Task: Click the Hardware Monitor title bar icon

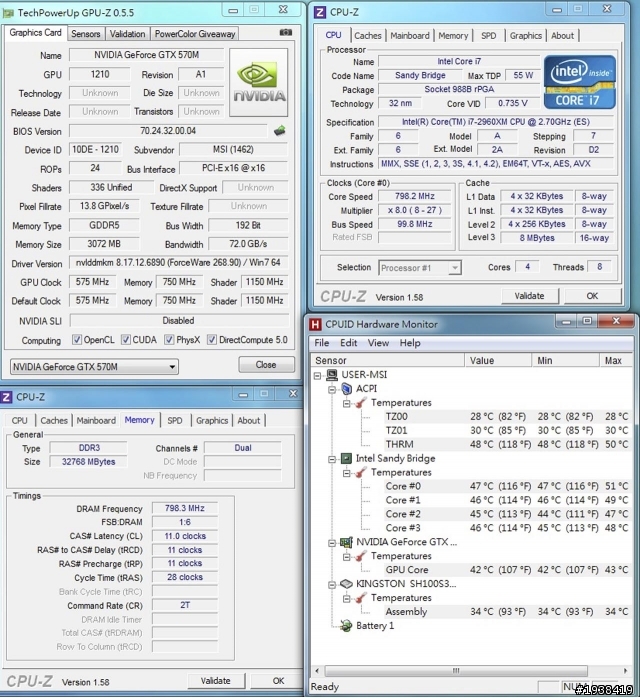Action: [315, 324]
